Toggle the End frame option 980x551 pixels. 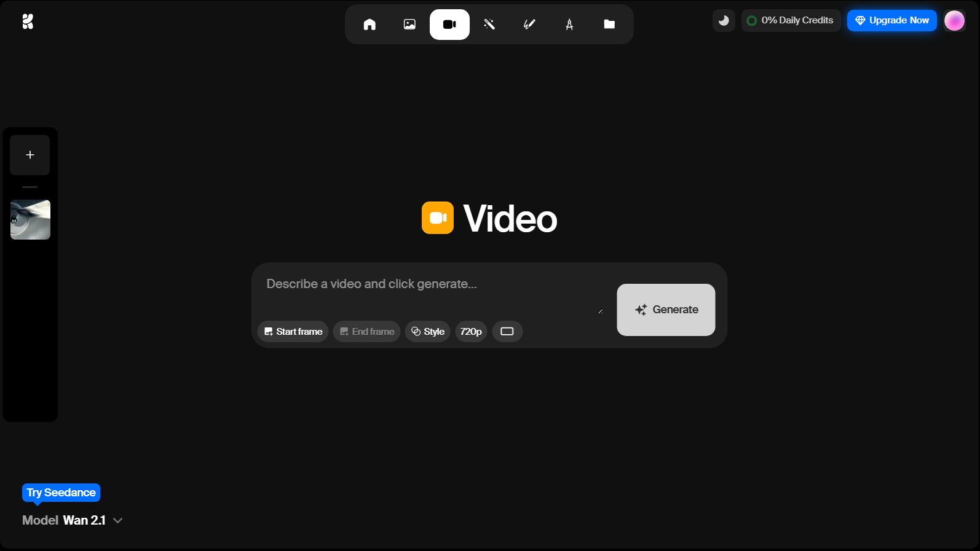(367, 332)
